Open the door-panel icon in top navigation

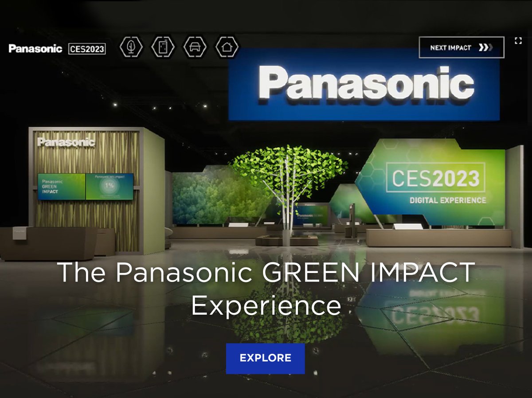(x=163, y=46)
